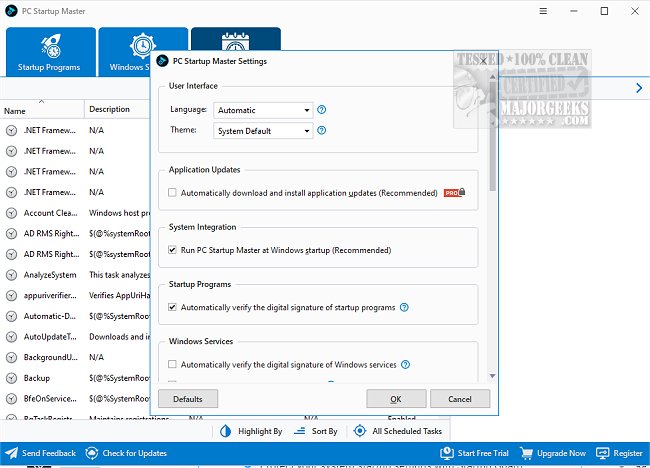Open the hamburger menu in title bar
650x468 pixels.
pos(543,11)
